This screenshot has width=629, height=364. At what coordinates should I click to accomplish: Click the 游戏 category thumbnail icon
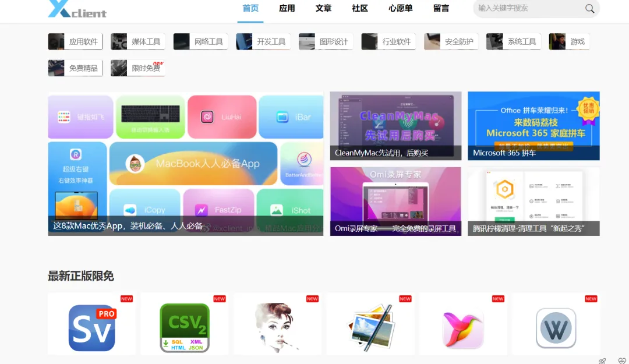[557, 41]
